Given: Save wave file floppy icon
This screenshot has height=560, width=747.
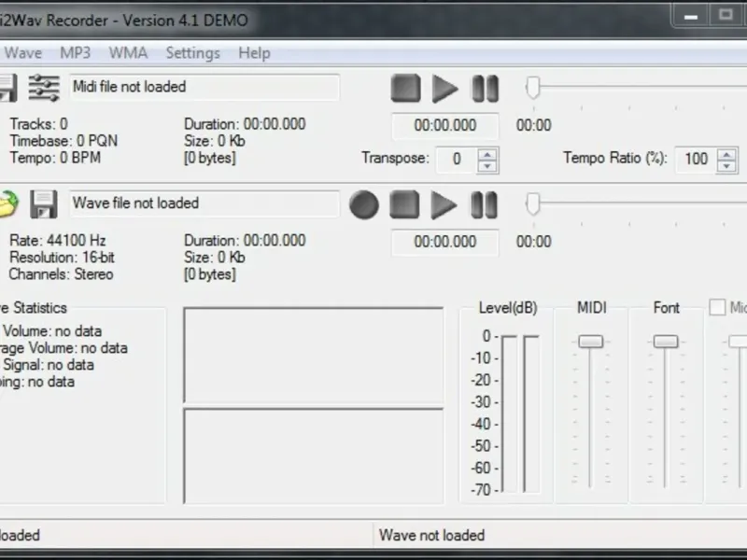Looking at the screenshot, I should point(43,204).
